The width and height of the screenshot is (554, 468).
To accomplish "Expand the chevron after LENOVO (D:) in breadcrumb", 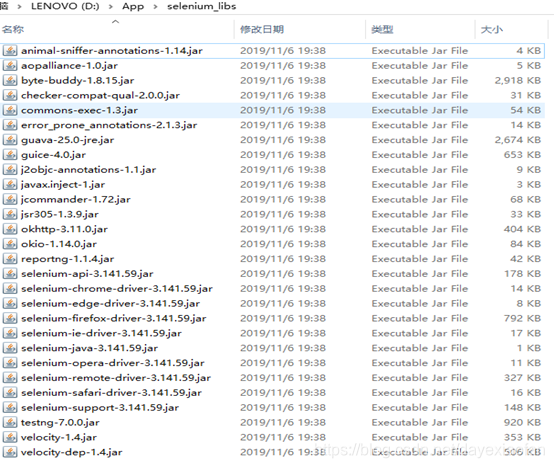I will point(111,6).
